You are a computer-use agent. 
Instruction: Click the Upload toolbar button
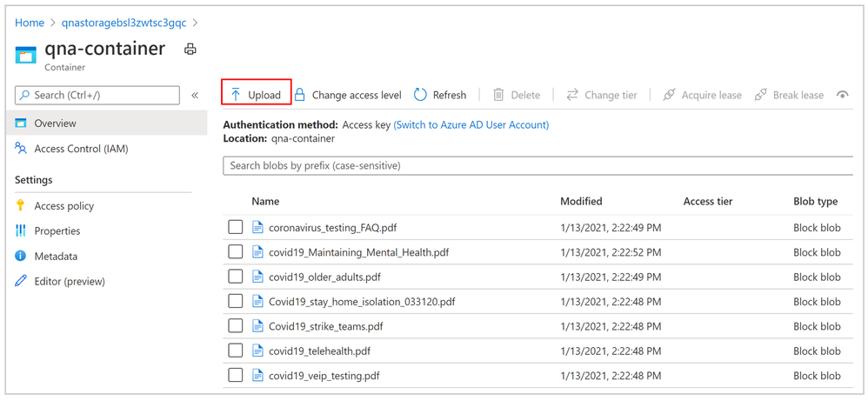click(256, 95)
